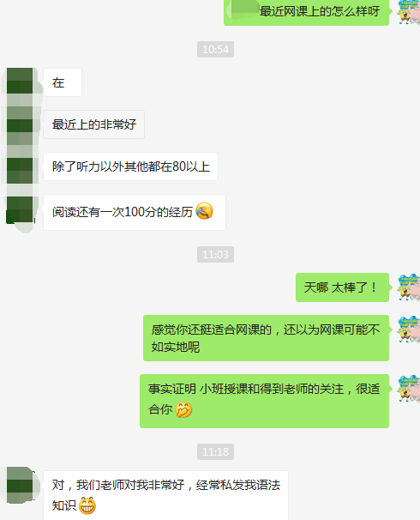
Task: Click the grinning emoji after 知识
Action: tap(87, 505)
